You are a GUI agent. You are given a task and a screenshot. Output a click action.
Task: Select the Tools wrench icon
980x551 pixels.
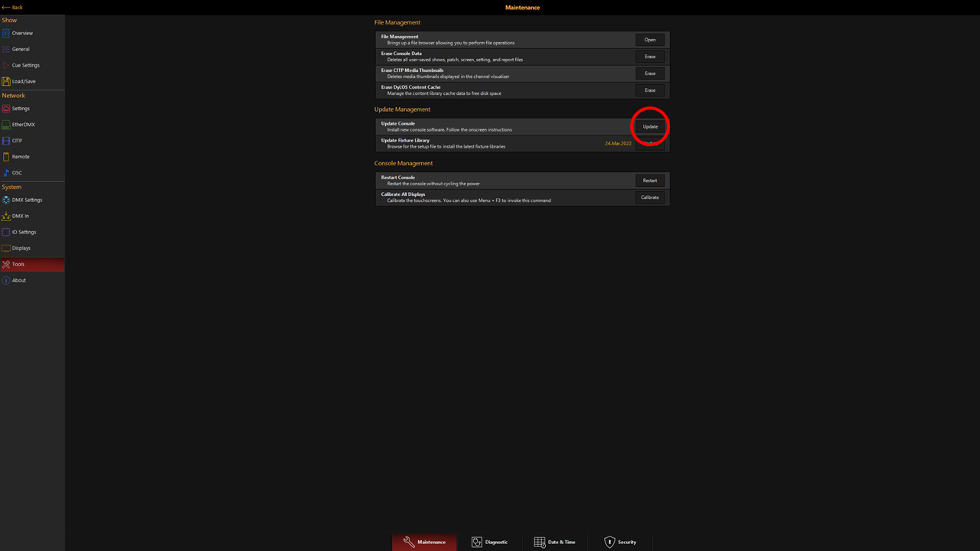click(6, 264)
